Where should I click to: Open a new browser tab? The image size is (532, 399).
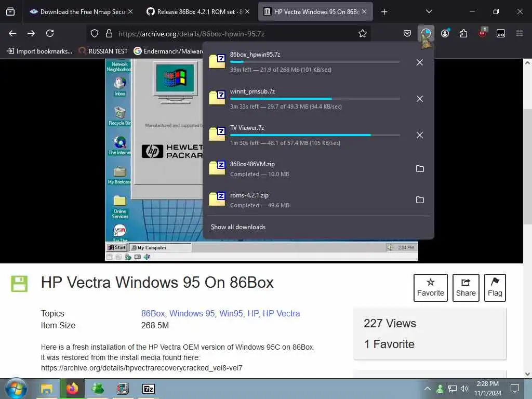[x=384, y=12]
